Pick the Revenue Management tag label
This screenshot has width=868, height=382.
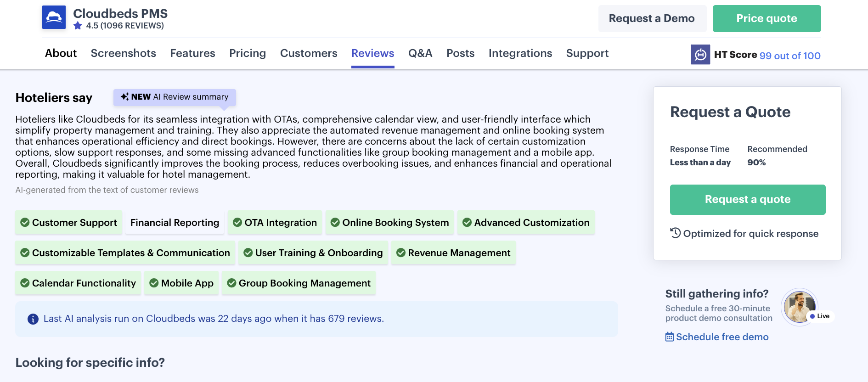tap(459, 253)
